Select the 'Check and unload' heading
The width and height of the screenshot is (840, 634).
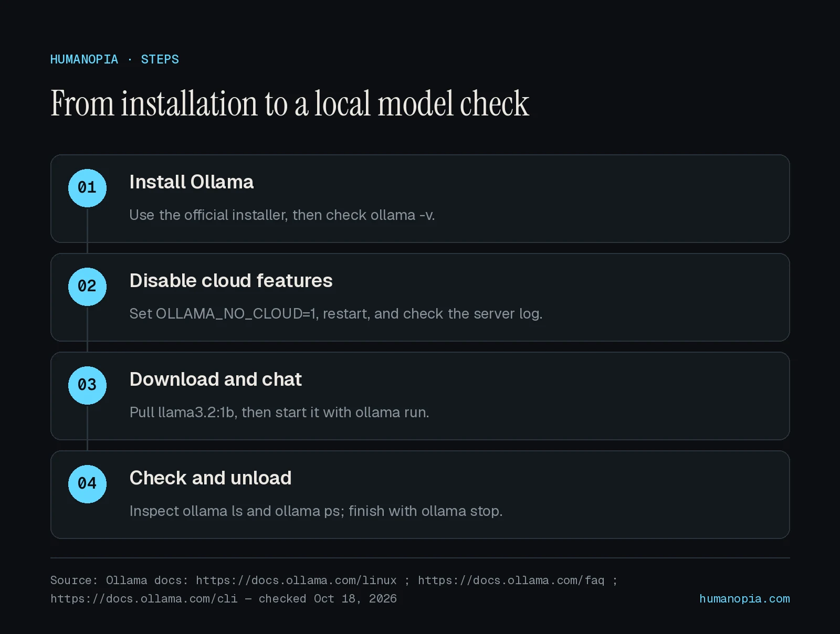pos(211,478)
